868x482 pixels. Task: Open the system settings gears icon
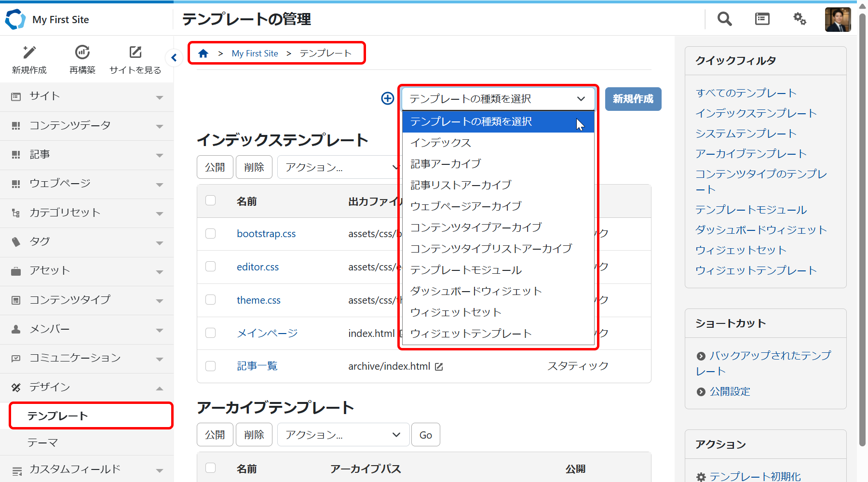coord(800,19)
